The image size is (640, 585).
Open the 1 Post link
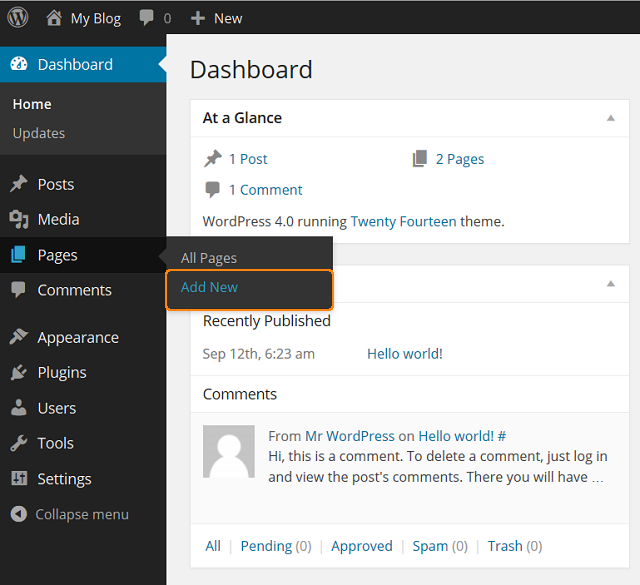(248, 159)
